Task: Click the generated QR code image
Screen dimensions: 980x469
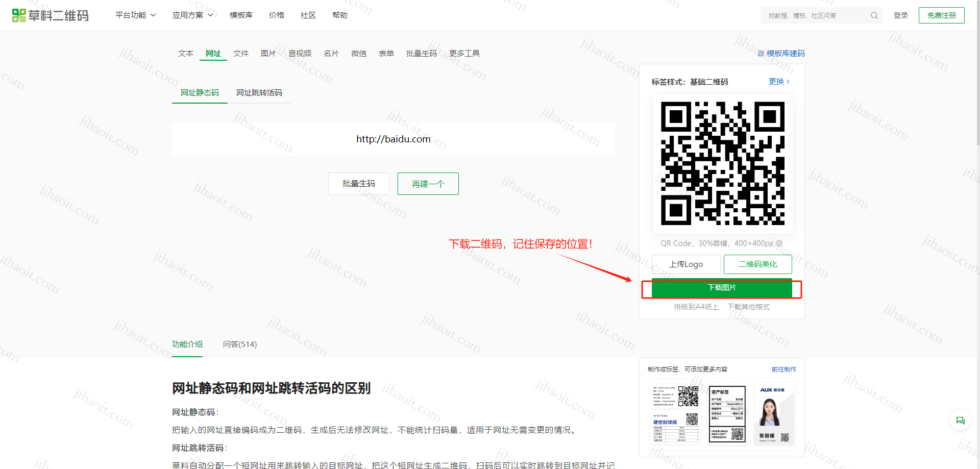Action: pos(723,163)
